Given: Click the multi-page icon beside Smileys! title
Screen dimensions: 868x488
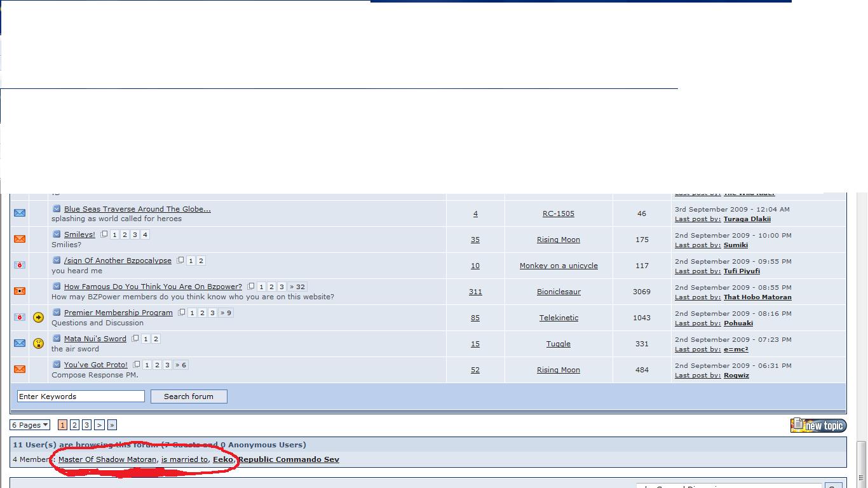Looking at the screenshot, I should (x=104, y=234).
